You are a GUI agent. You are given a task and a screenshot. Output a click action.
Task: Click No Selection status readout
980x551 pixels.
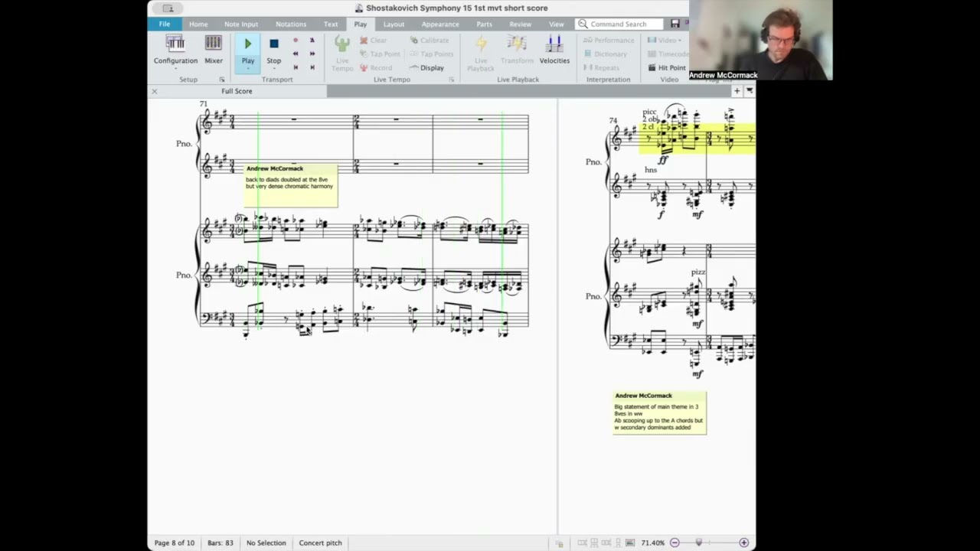pos(266,543)
